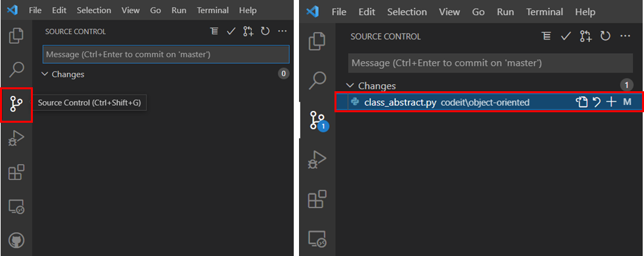The width and height of the screenshot is (644, 256).
Task: Open Run and Debug icon in left window
Action: point(16,139)
